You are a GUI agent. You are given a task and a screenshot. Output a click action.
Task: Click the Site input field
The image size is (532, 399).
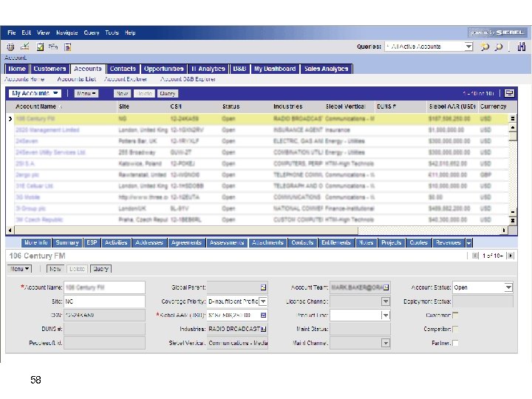pyautogui.click(x=104, y=301)
